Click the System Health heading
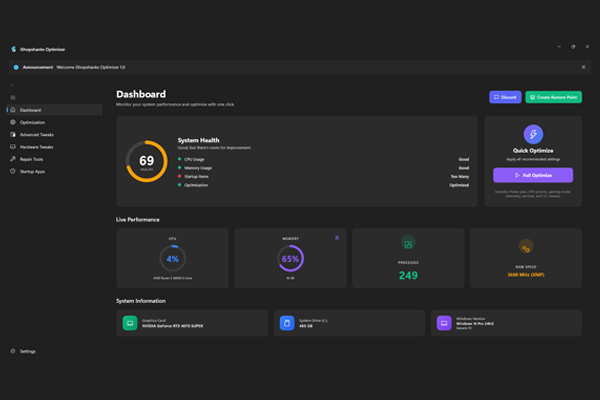 198,140
